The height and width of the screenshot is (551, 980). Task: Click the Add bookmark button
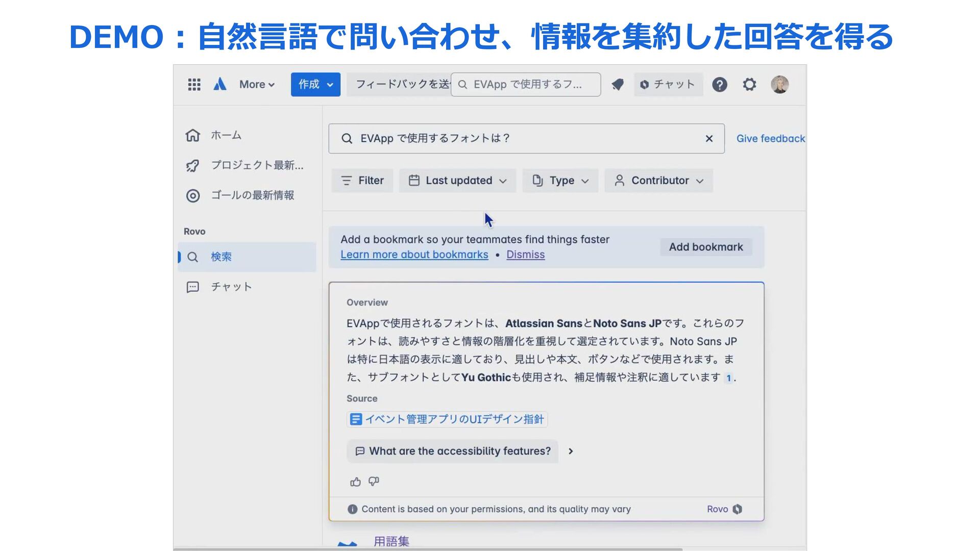coord(706,247)
